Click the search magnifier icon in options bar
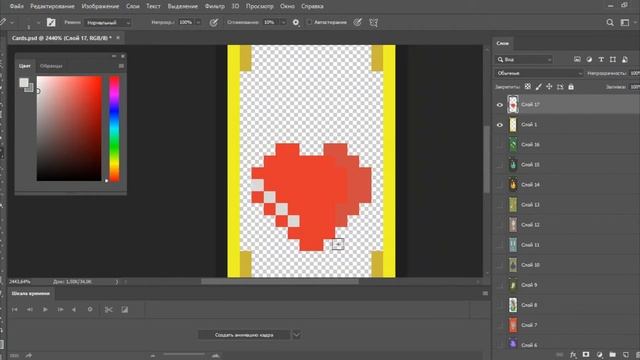 pos(610,22)
